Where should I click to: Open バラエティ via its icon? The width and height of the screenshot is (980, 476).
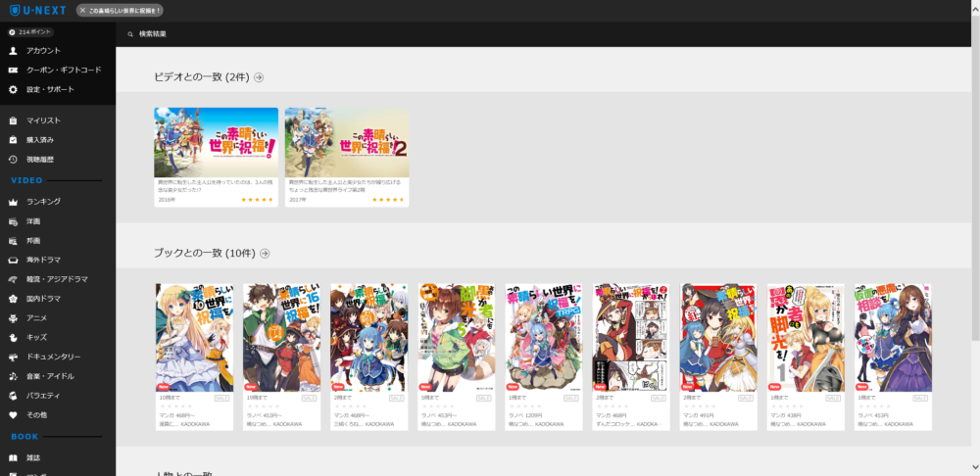click(13, 396)
